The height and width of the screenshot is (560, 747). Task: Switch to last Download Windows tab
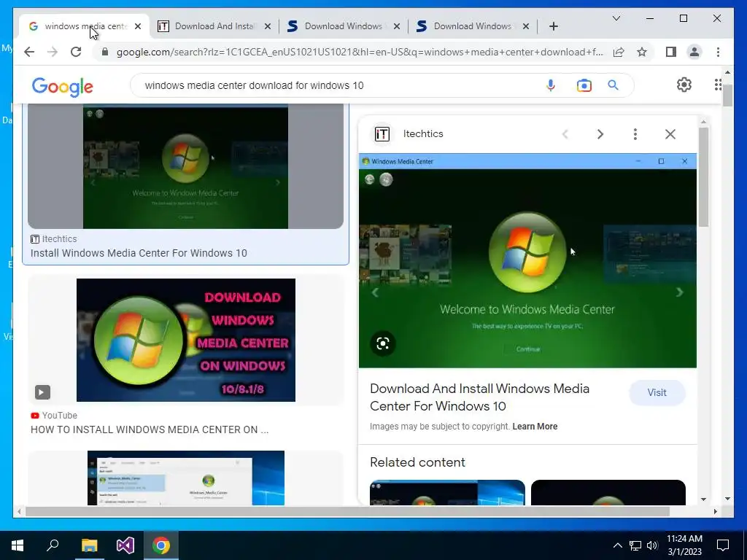pos(472,26)
